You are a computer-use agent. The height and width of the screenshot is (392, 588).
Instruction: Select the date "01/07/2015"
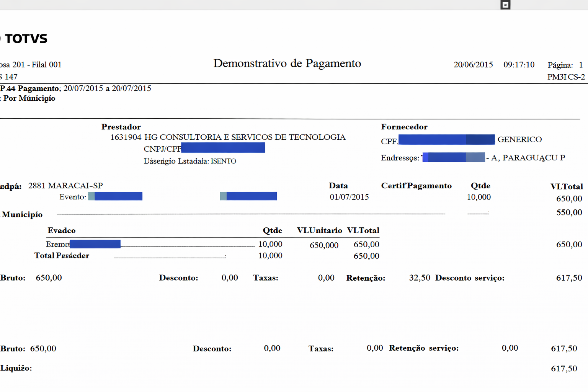(349, 197)
